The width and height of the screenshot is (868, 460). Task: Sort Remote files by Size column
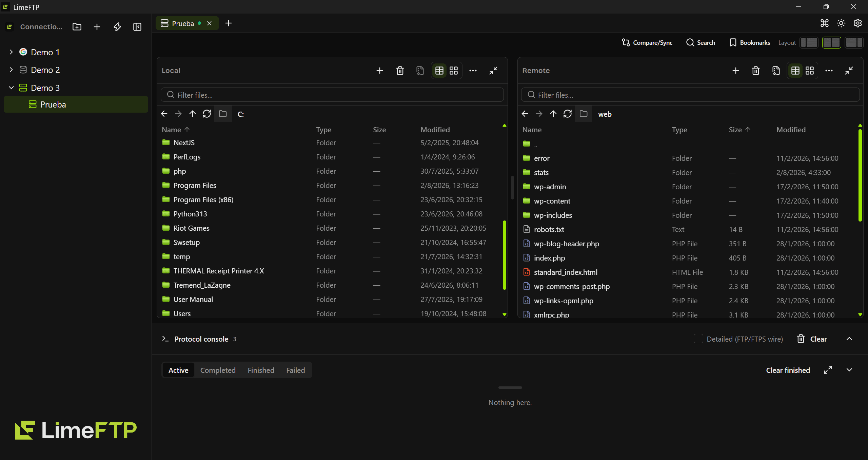739,130
